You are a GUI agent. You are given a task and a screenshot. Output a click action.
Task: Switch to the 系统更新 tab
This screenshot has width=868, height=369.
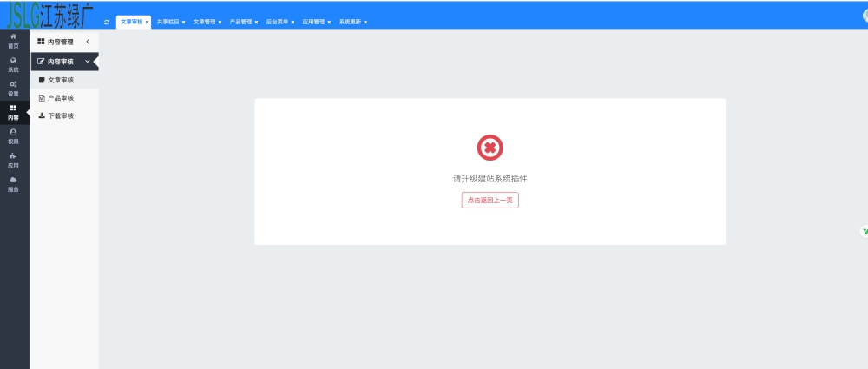(x=350, y=23)
